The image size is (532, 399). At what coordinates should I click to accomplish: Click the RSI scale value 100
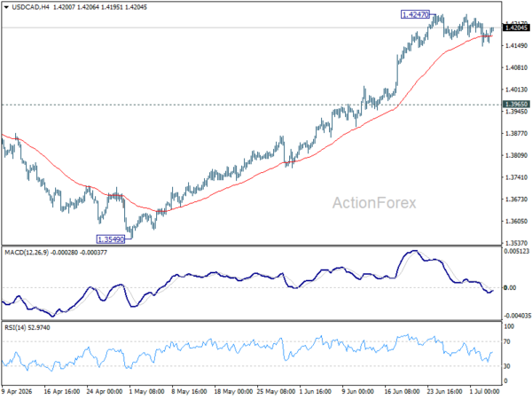(509, 326)
